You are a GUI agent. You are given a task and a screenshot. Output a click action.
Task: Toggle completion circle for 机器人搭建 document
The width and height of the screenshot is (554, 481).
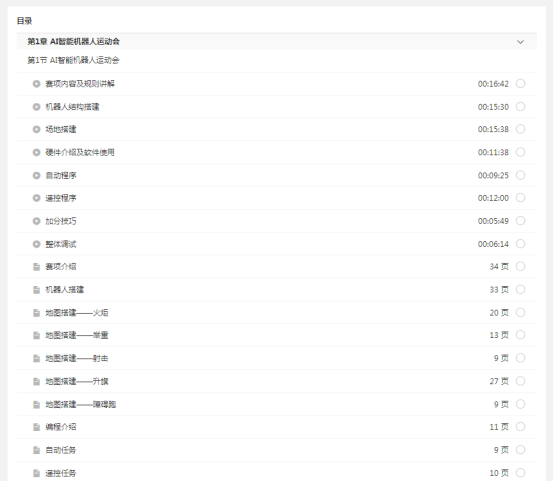[520, 289]
